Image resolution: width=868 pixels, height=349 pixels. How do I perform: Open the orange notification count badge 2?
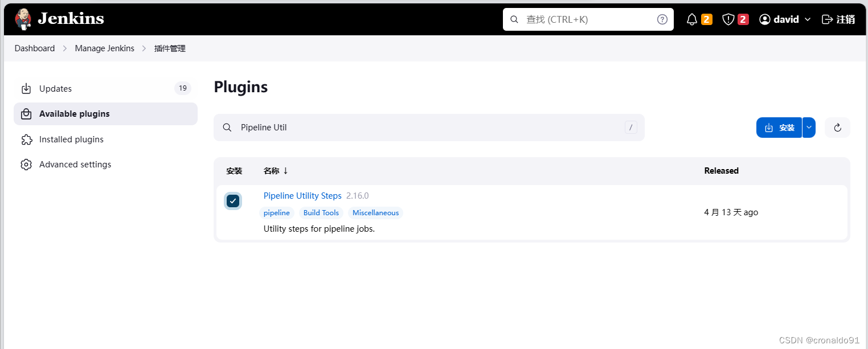[707, 19]
